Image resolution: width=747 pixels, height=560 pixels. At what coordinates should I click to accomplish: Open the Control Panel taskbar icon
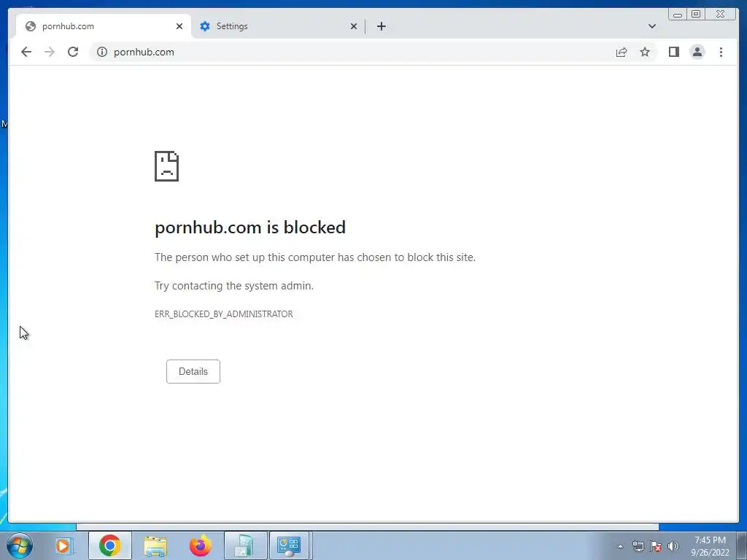[x=289, y=545]
